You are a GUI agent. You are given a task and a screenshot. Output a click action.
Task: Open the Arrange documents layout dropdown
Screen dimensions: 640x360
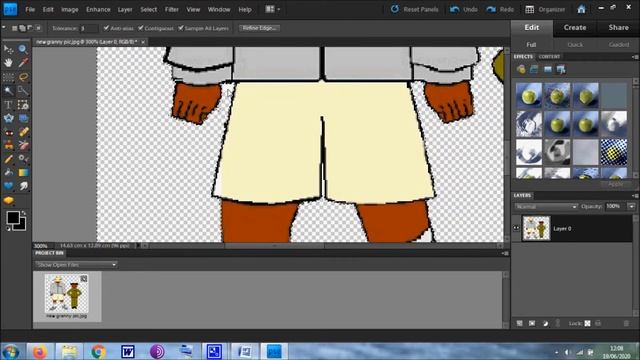(x=273, y=9)
